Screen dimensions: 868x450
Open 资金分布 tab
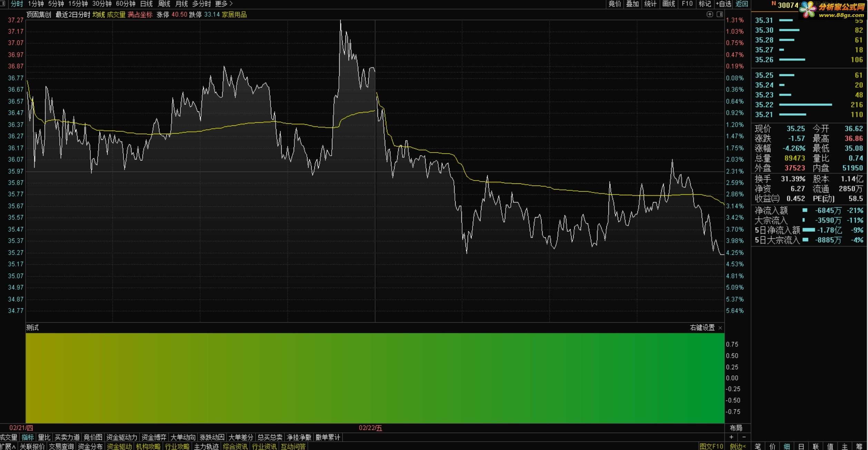click(x=90, y=446)
